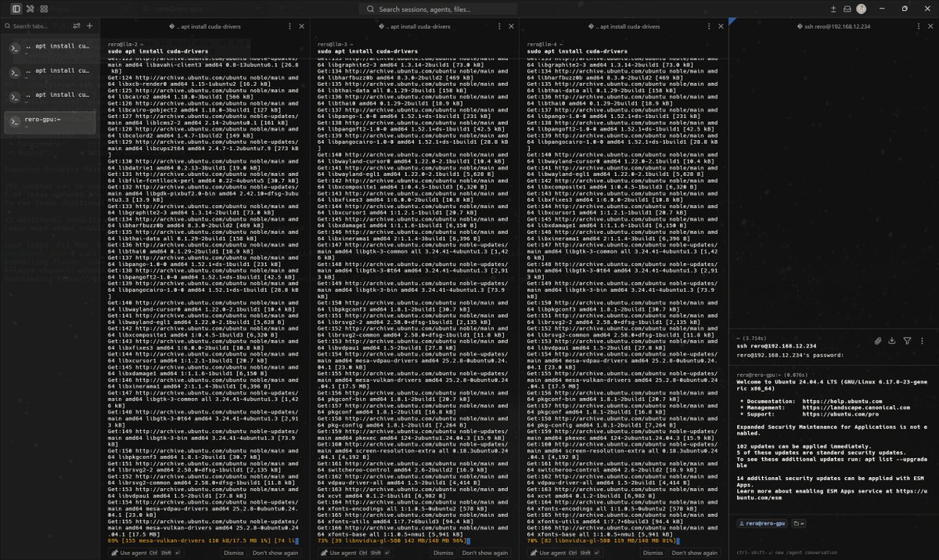Image resolution: width=939 pixels, height=560 pixels.
Task: Click the rero@192.168.12.234's password: line
Action: [790, 355]
